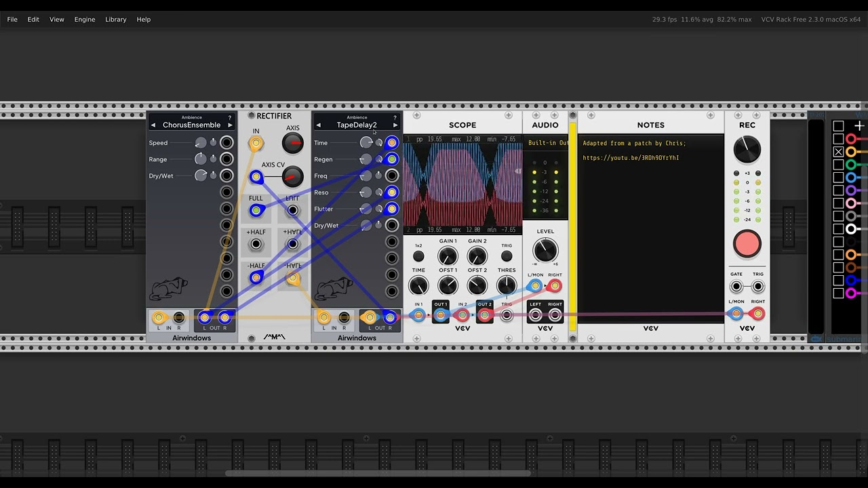Viewport: 868px width, 488px height.
Task: Click the Scope TRIG mode button
Action: (x=507, y=256)
